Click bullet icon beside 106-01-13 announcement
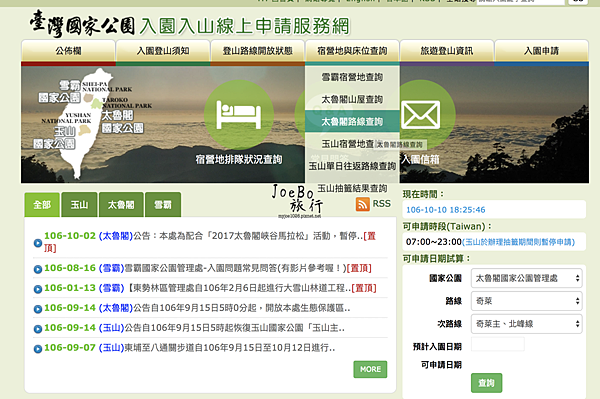 [38, 289]
